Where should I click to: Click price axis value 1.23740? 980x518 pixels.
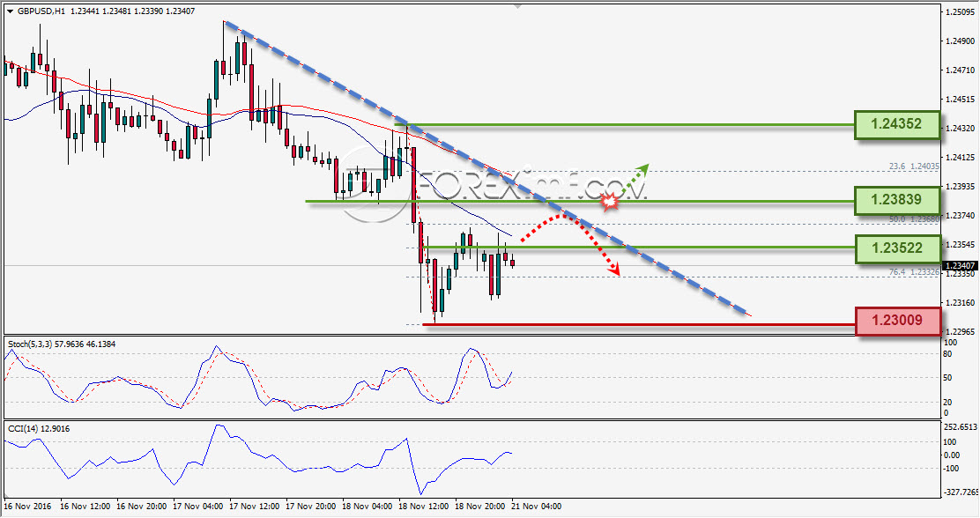[x=960, y=216]
